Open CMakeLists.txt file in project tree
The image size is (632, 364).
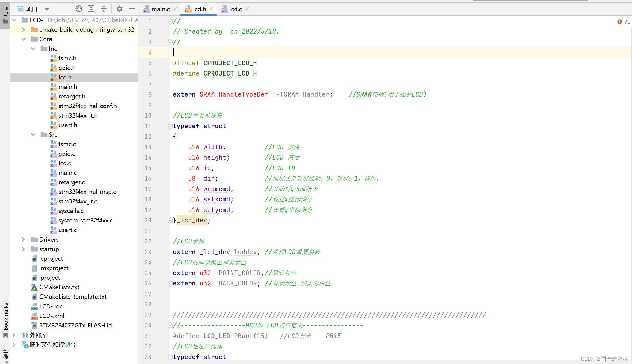(59, 287)
